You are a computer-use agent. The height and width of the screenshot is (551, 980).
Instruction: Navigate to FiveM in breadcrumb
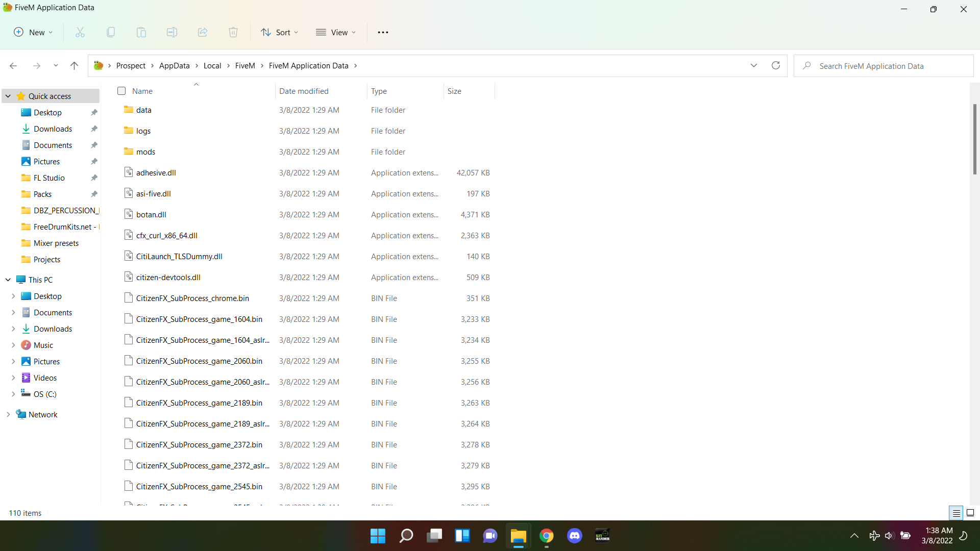[x=245, y=66]
